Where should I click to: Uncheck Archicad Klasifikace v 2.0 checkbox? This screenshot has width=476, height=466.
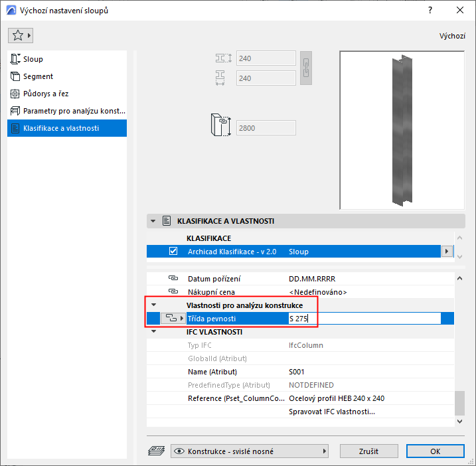[x=173, y=252]
